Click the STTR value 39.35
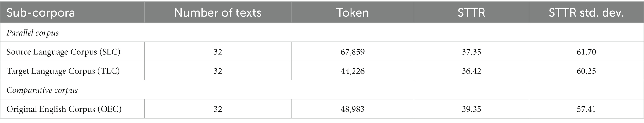This screenshot has width=644, height=123. 471,109
